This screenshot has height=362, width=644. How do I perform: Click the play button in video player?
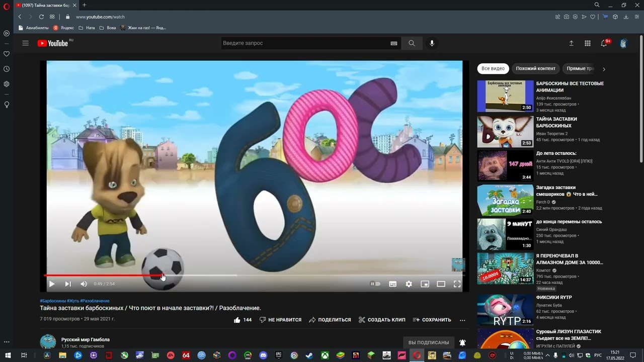tap(51, 284)
